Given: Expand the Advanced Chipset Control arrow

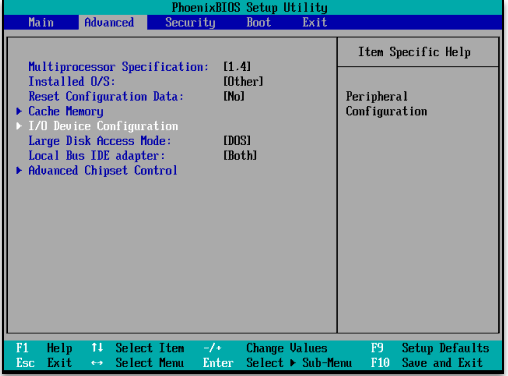Looking at the screenshot, I should click(19, 170).
